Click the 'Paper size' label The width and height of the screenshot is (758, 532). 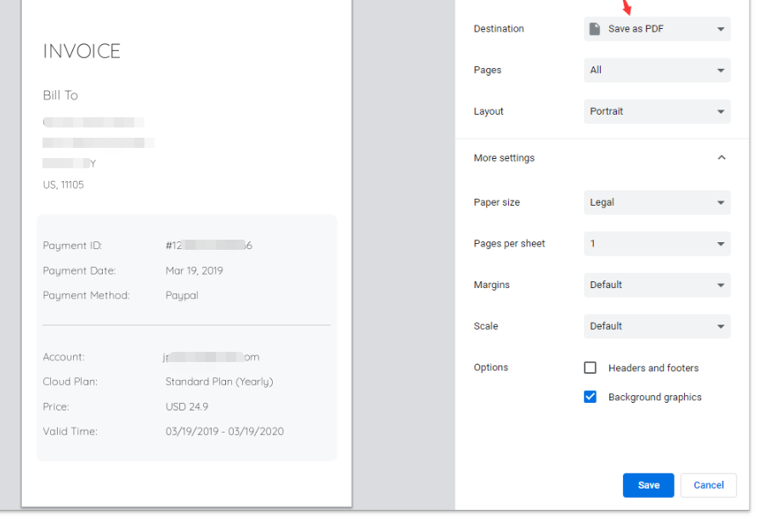(496, 202)
